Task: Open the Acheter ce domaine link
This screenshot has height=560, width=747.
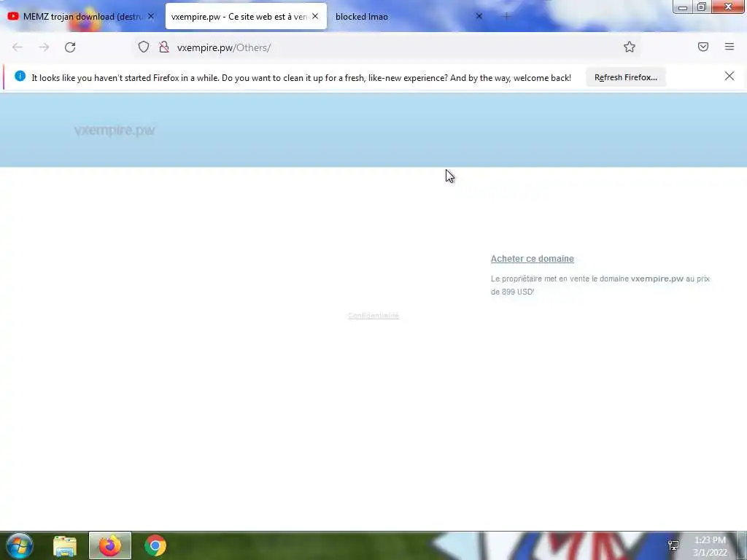Action: (532, 259)
